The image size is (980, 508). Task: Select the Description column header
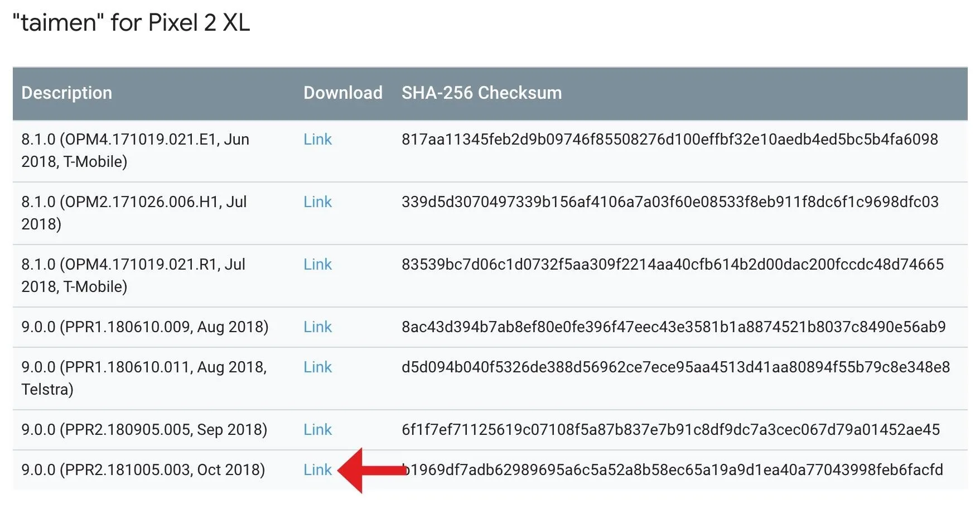pyautogui.click(x=67, y=93)
